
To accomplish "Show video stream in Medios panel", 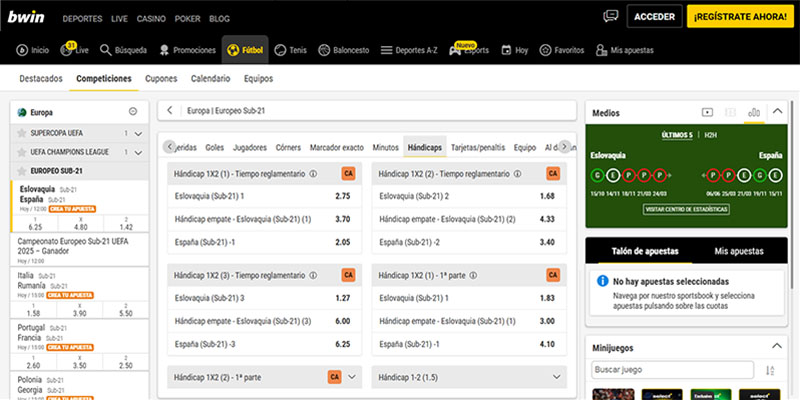I will (707, 112).
